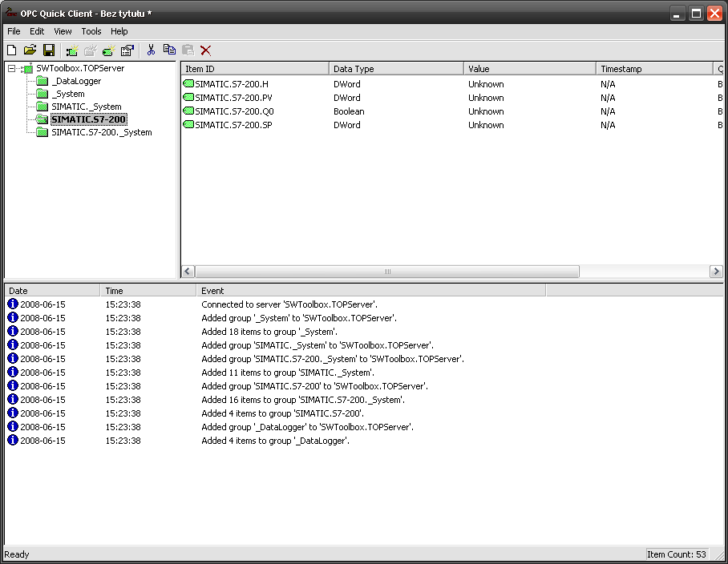Screen dimensions: 728x564
Task: Open the Properties toolbar icon
Action: [127, 50]
